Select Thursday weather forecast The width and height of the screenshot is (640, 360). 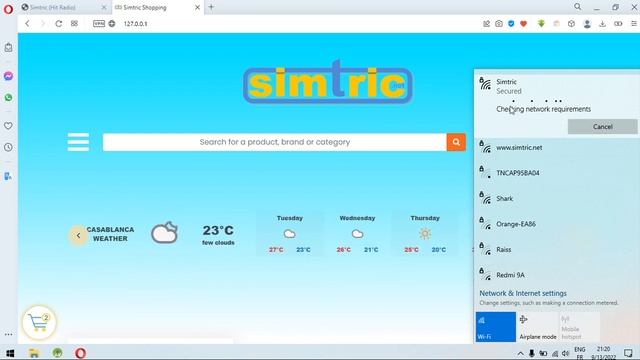pyautogui.click(x=425, y=234)
